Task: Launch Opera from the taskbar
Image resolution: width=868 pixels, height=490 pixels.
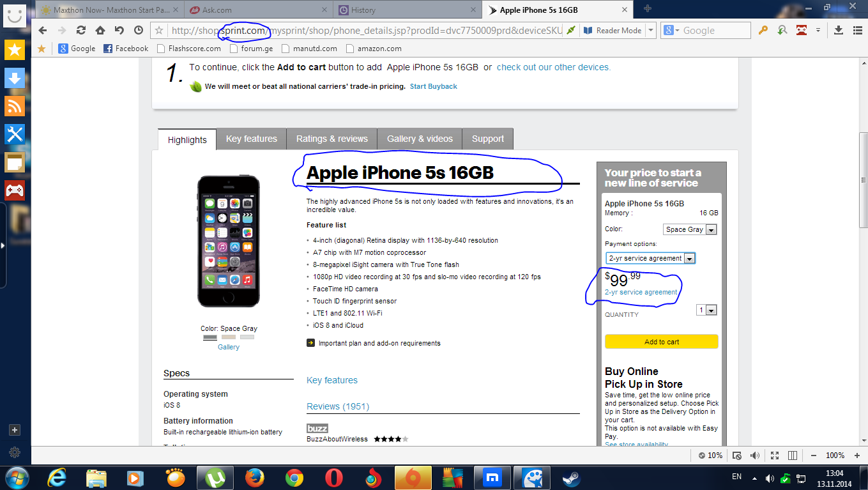Action: tap(334, 477)
